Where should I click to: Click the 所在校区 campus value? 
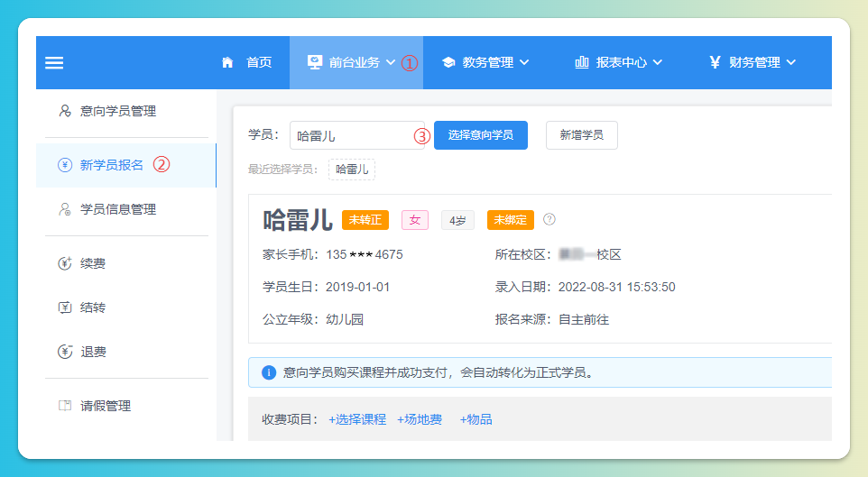point(590,254)
